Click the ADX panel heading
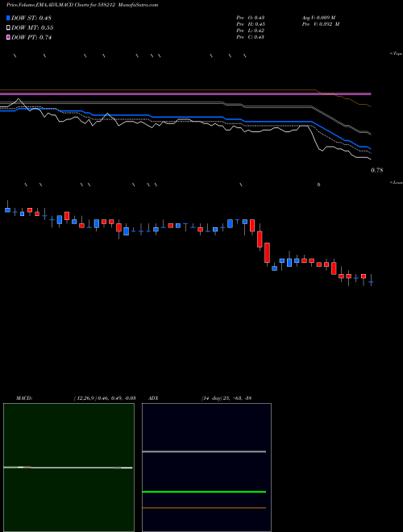The height and width of the screenshot is (532, 403). click(154, 398)
